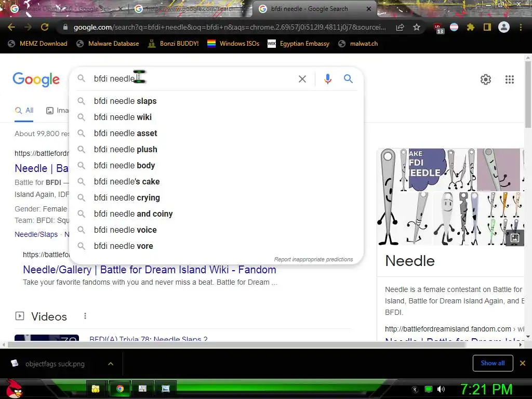The width and height of the screenshot is (532, 399).
Task: Clear the search box with the X
Action: pyautogui.click(x=302, y=79)
